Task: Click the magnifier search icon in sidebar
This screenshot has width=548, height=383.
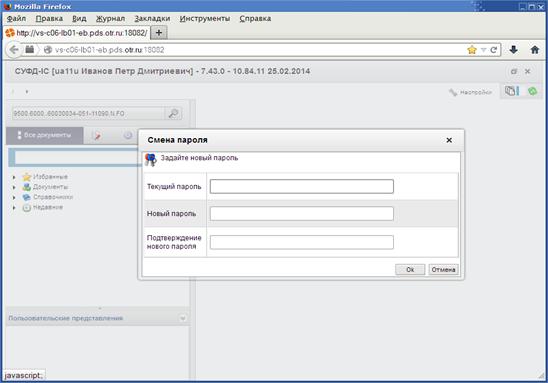Action: pyautogui.click(x=173, y=113)
